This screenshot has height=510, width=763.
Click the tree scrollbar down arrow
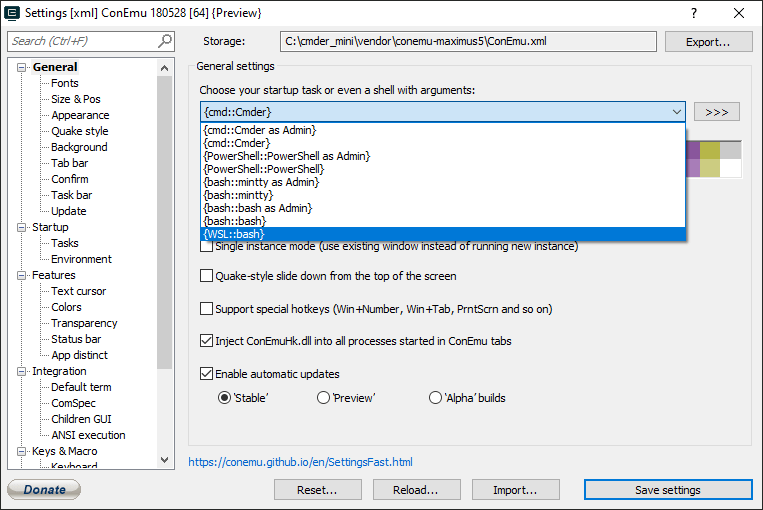[164, 460]
